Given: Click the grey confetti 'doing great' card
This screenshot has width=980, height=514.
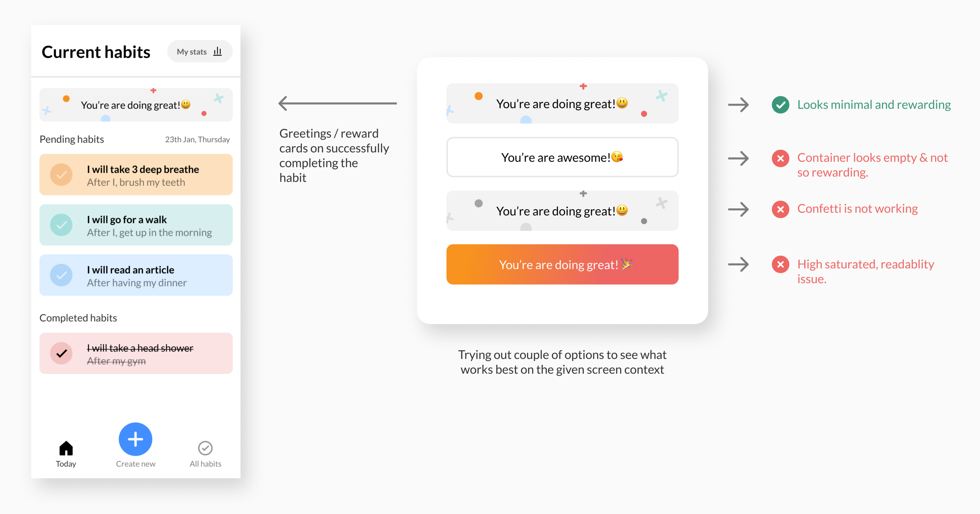Looking at the screenshot, I should click(562, 211).
